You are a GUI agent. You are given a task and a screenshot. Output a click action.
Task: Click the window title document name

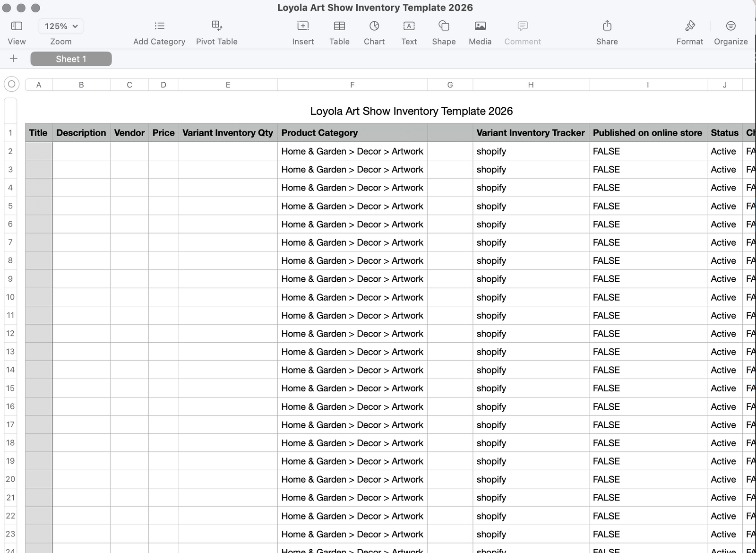(x=375, y=8)
